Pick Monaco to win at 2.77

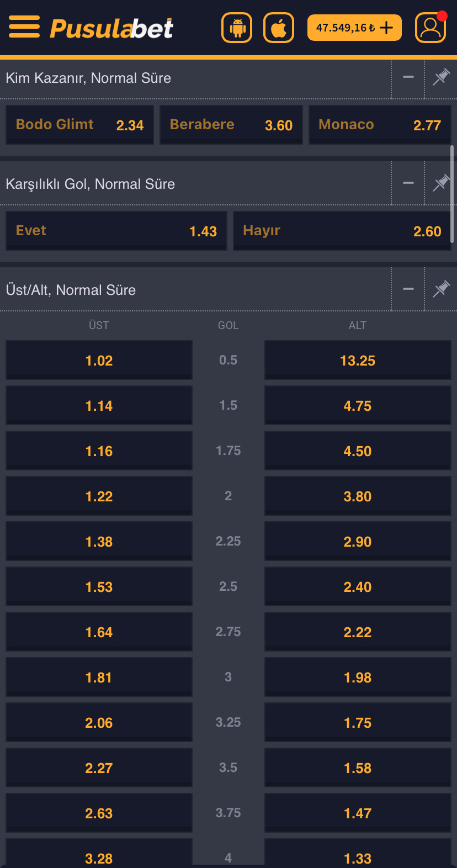tap(380, 124)
